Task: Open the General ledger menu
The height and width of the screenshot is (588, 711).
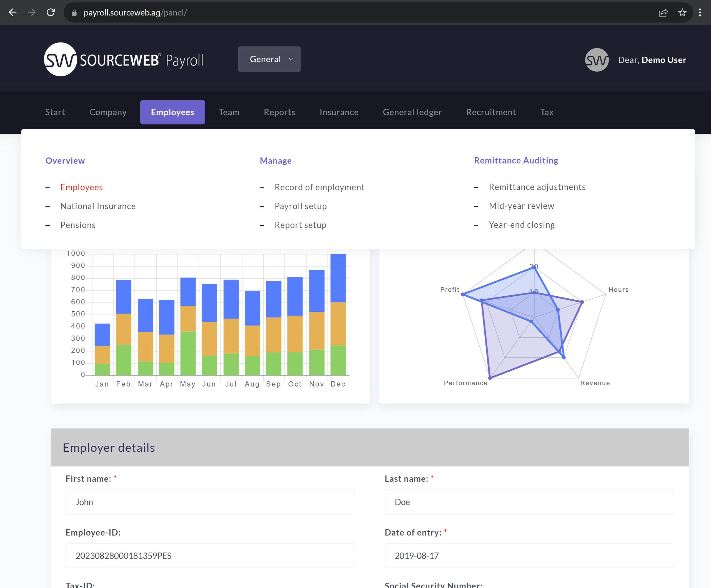Action: (x=412, y=112)
